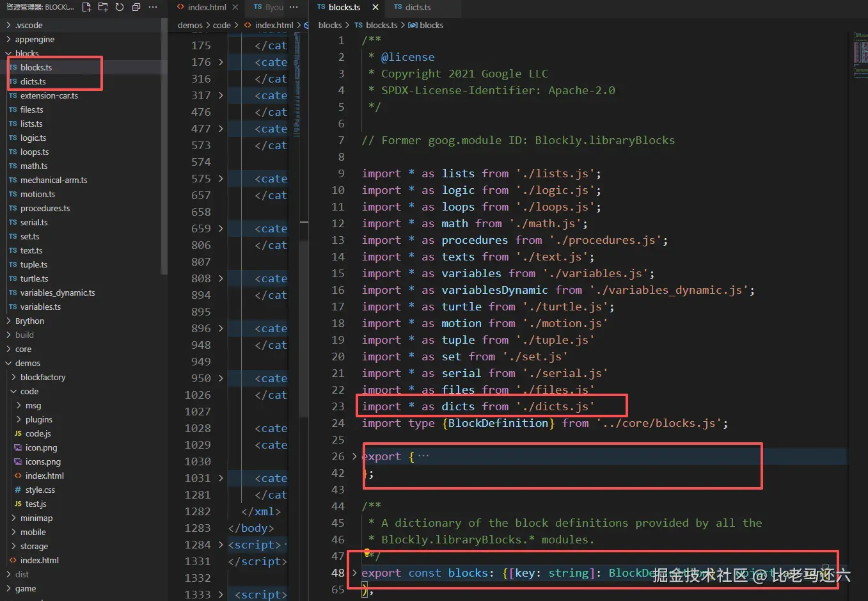Open procedures.ts in the explorer
The width and height of the screenshot is (868, 601).
point(45,208)
